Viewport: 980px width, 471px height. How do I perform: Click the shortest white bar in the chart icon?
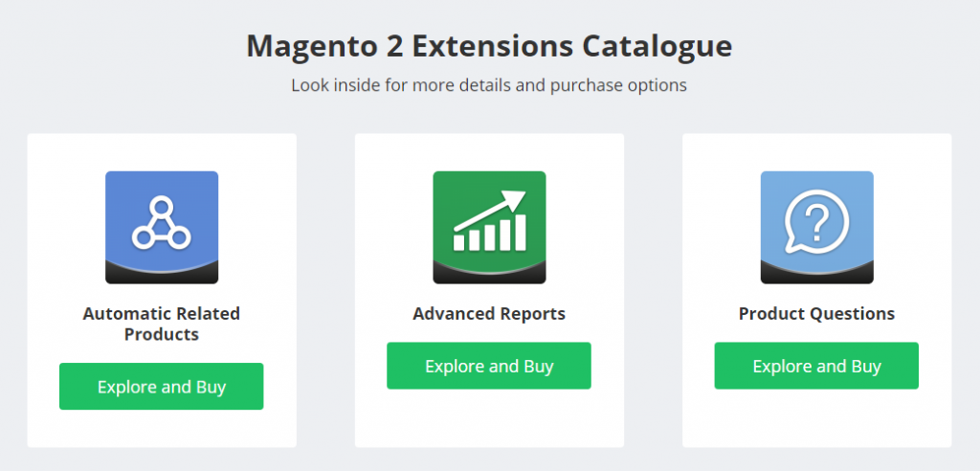(x=459, y=242)
